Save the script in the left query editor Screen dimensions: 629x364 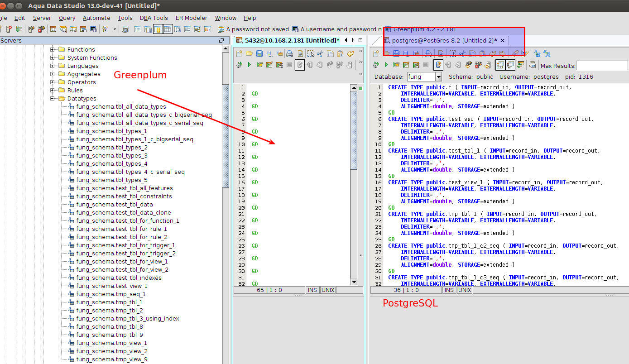tap(259, 53)
